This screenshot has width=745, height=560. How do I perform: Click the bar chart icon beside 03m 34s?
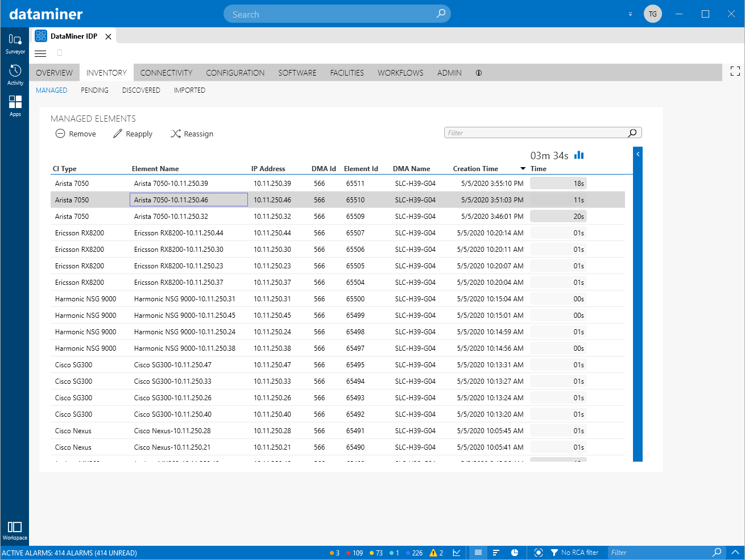tap(579, 155)
